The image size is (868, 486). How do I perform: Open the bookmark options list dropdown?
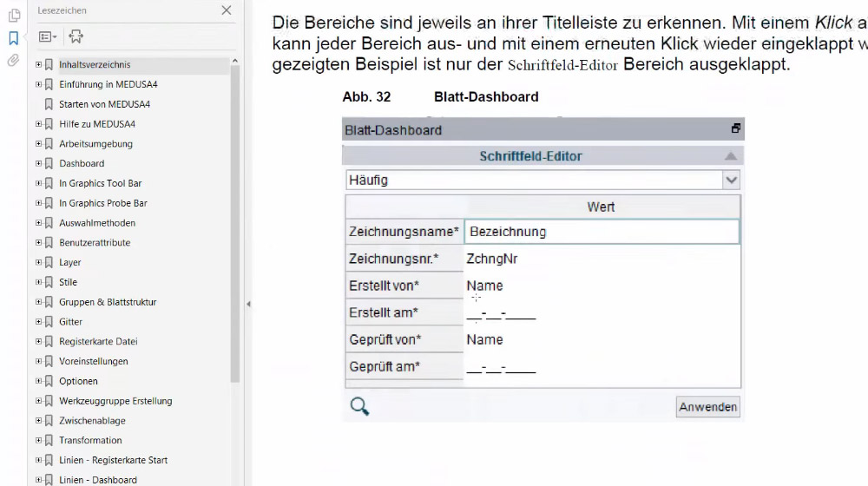[x=48, y=36]
